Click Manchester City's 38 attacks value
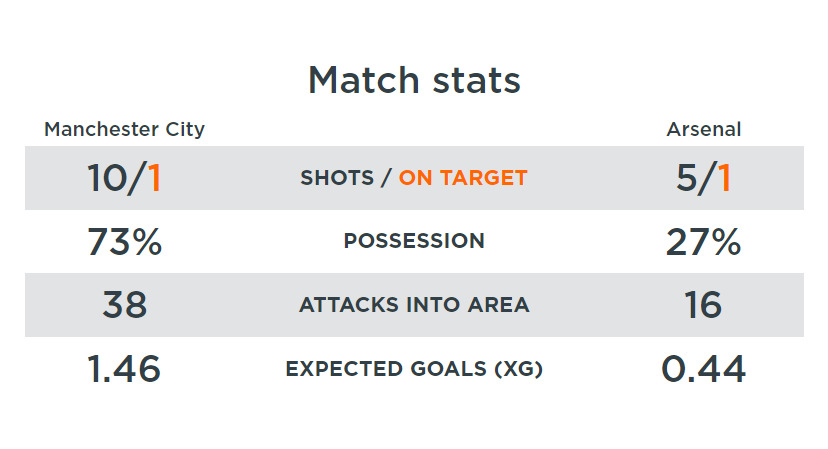Image resolution: width=828 pixels, height=449 pixels. pos(125,305)
